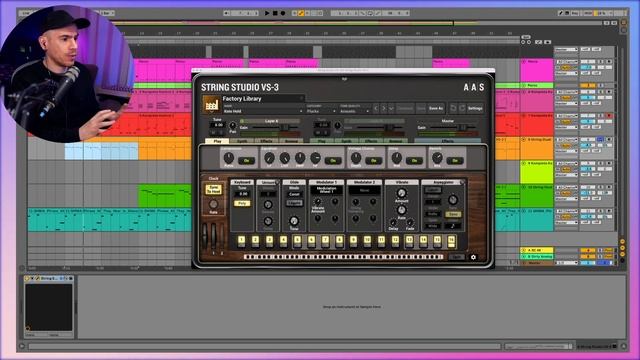Toggle Clock Sync To Host
This screenshot has width=640, height=360.
click(213, 189)
